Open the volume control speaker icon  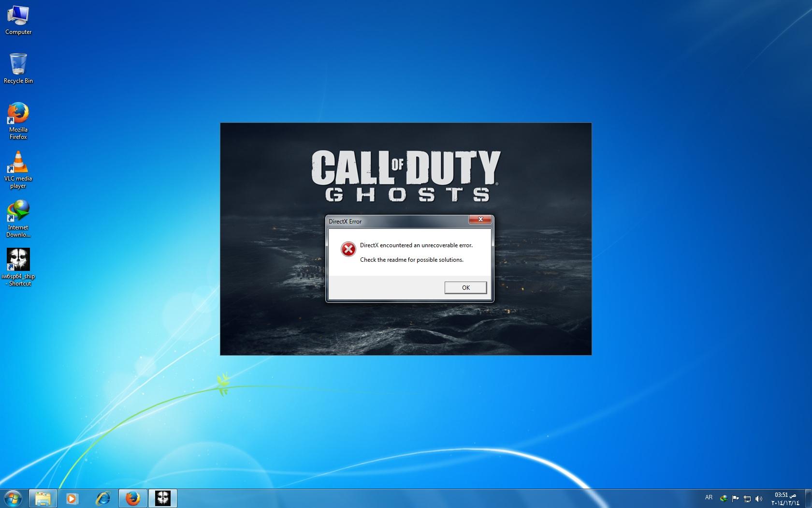click(x=759, y=498)
